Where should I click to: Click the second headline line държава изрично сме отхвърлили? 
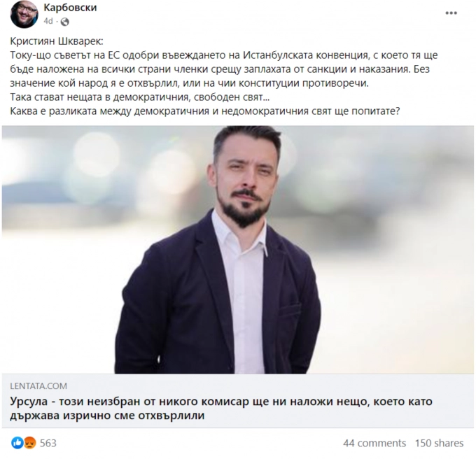pyautogui.click(x=107, y=416)
